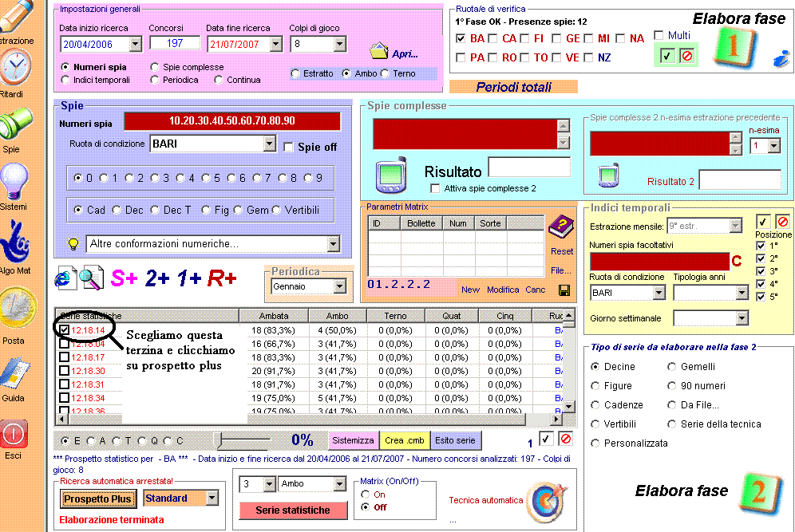Open Altre conformazioni numeriche dropdown
This screenshot has width=795, height=532.
[333, 244]
